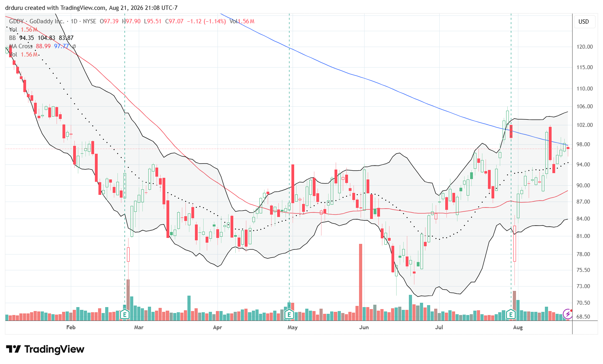Click the 120.00 price axis label
The height and width of the screenshot is (364, 603).
584,47
